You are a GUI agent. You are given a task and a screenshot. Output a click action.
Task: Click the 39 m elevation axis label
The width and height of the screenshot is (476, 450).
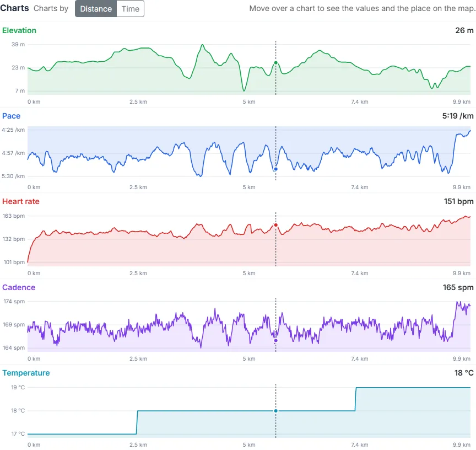[18, 44]
